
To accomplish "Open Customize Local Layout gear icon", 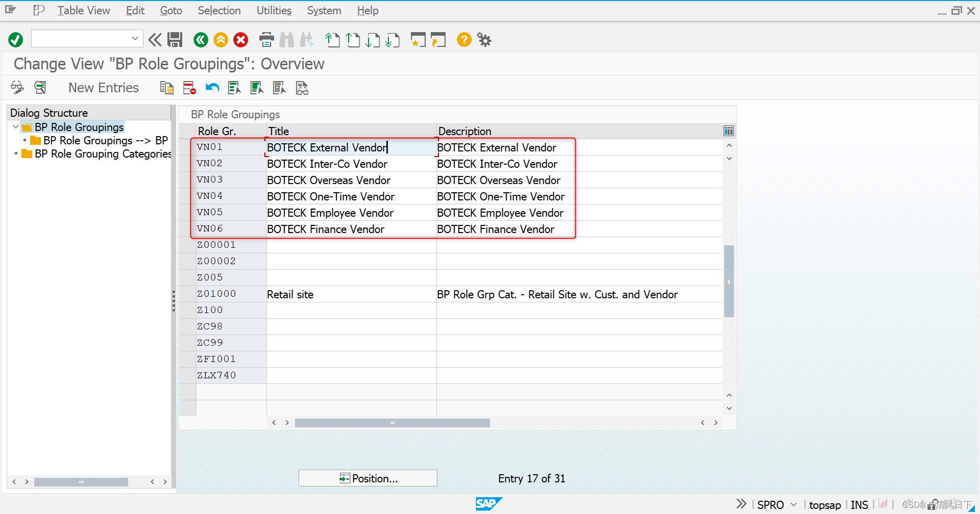I will click(484, 40).
